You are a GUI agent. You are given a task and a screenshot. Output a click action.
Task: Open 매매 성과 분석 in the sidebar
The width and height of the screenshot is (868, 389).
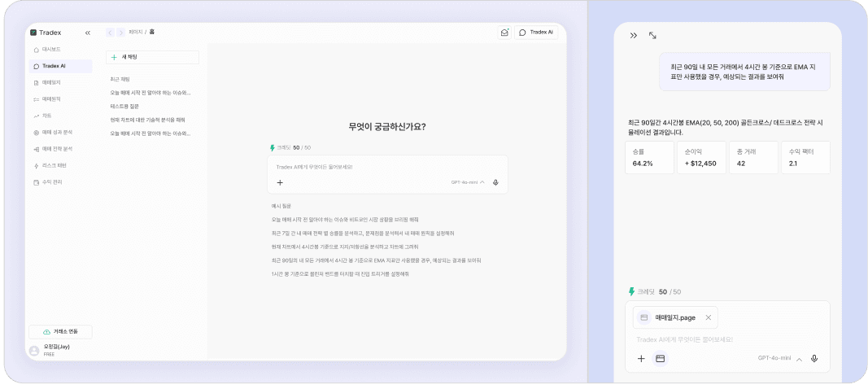coord(60,133)
